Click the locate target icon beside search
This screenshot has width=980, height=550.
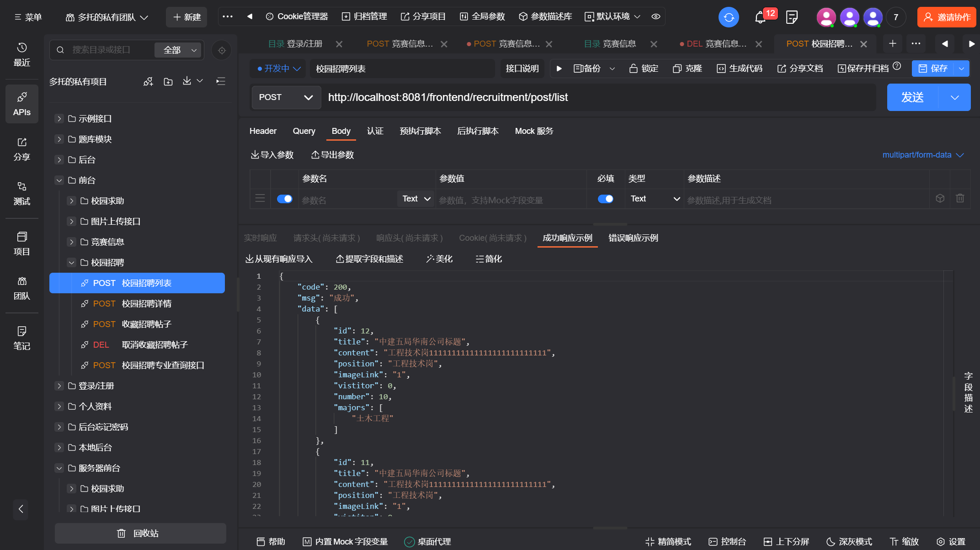click(x=222, y=50)
